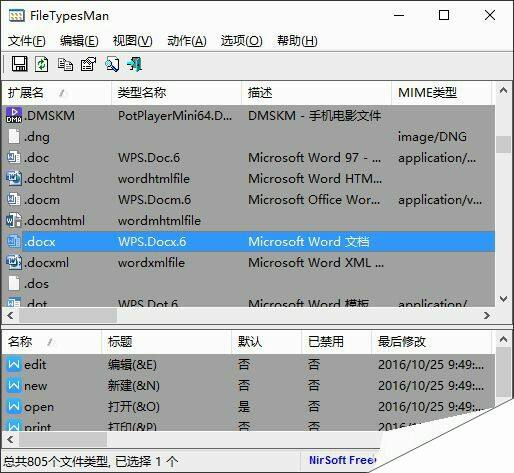
Task: Click the .docm row icon
Action: pyautogui.click(x=14, y=199)
